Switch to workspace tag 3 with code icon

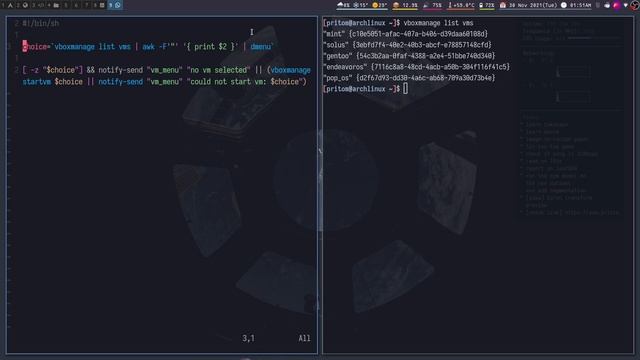point(37,5)
